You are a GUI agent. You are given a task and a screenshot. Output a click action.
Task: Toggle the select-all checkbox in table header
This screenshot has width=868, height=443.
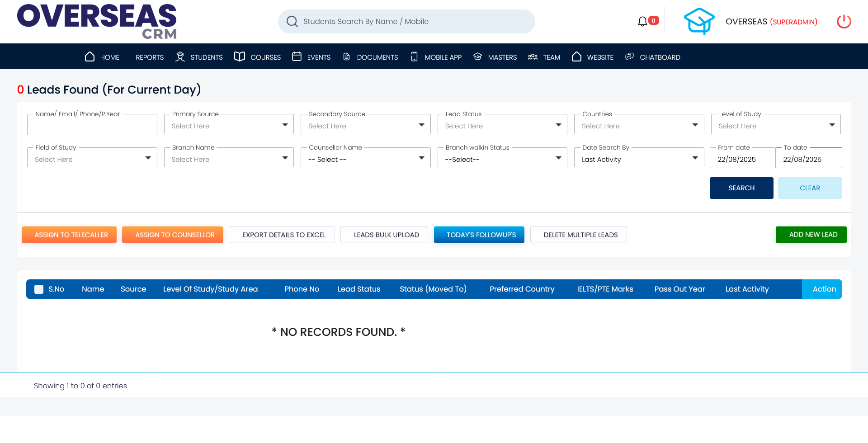[39, 289]
